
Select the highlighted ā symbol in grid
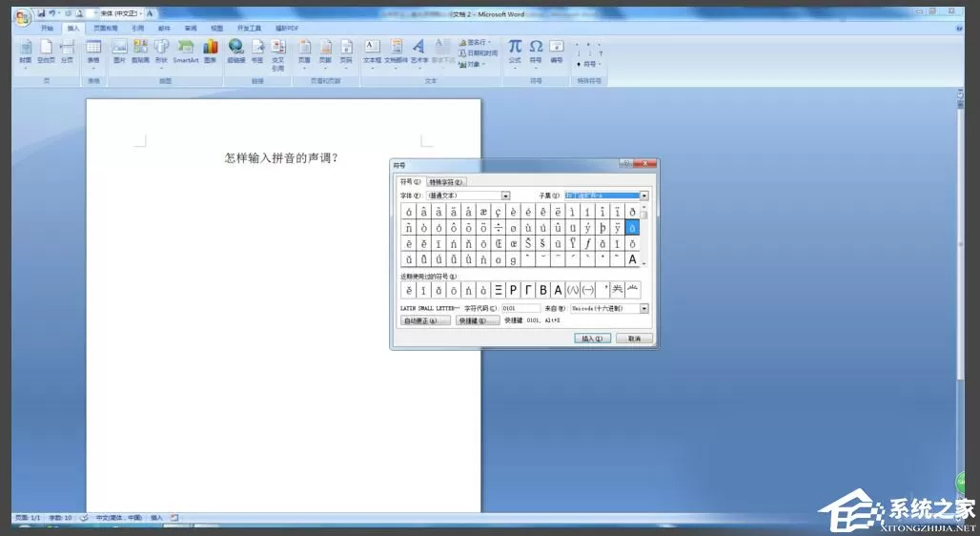point(632,228)
